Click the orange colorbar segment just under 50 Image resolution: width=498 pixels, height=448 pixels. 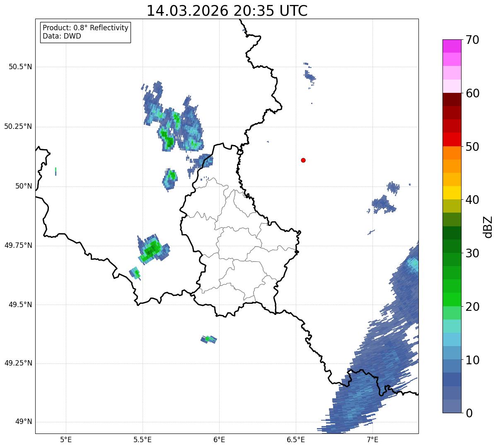coord(452,153)
